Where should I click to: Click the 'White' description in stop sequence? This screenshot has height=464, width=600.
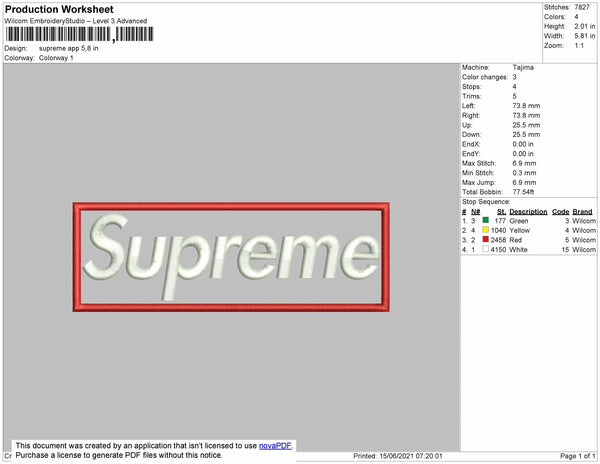518,250
